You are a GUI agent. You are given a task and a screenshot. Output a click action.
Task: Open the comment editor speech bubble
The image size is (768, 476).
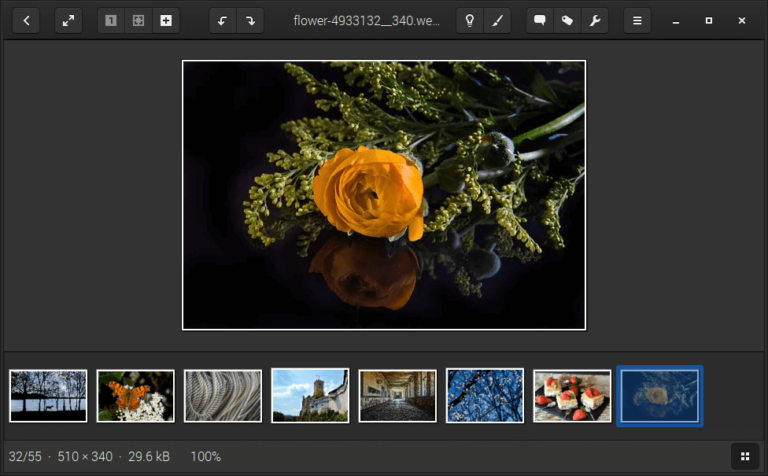point(540,20)
